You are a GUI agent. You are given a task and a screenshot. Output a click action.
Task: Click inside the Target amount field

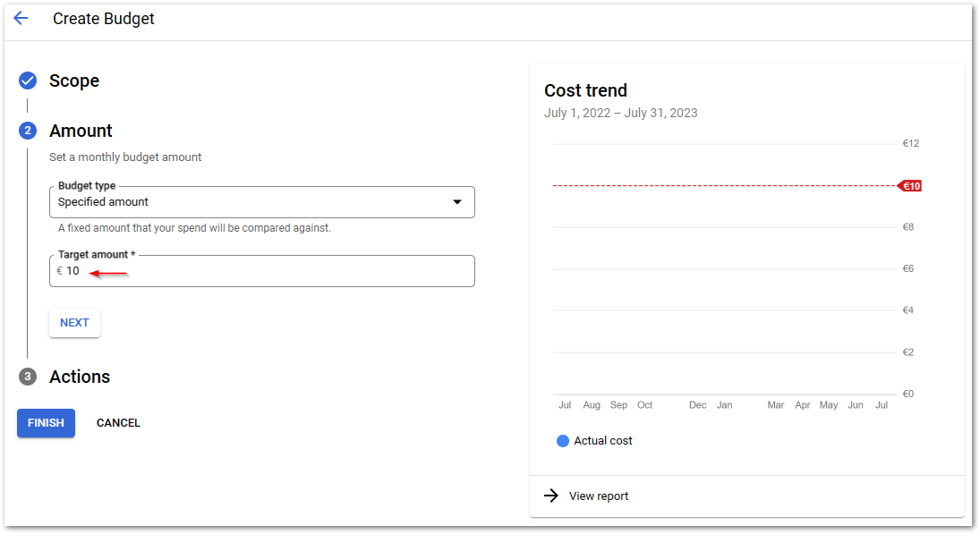(261, 270)
